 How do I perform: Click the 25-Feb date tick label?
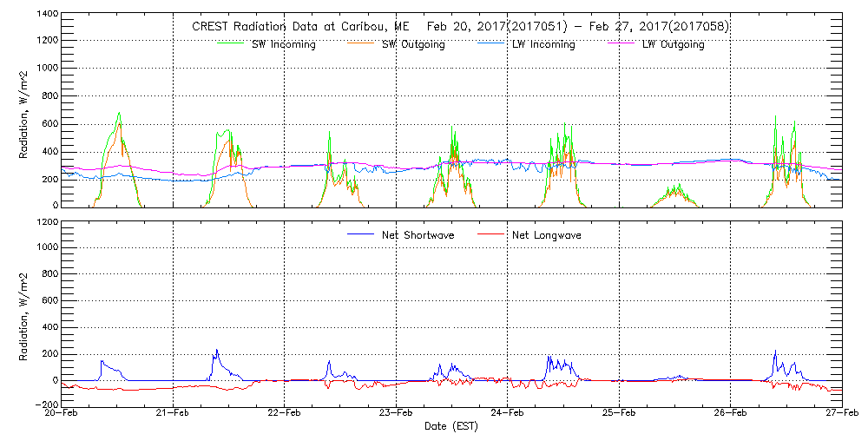pyautogui.click(x=619, y=414)
